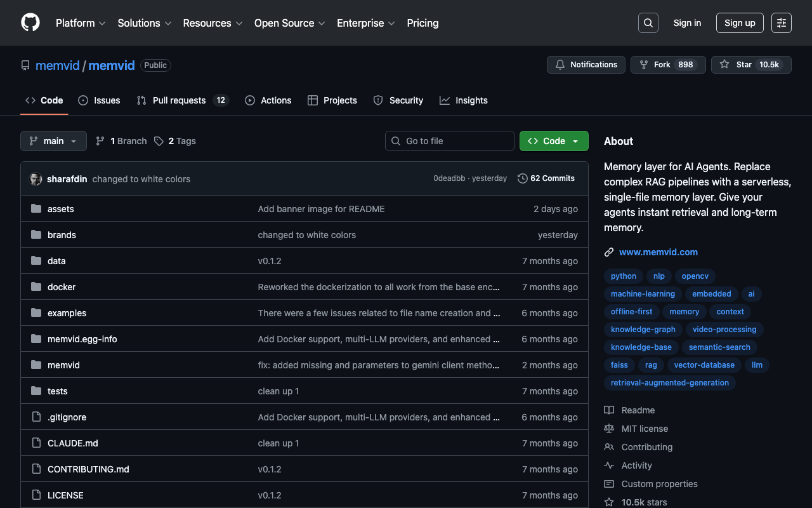Image resolution: width=812 pixels, height=508 pixels.
Task: Expand the main branch dropdown
Action: pyautogui.click(x=53, y=141)
